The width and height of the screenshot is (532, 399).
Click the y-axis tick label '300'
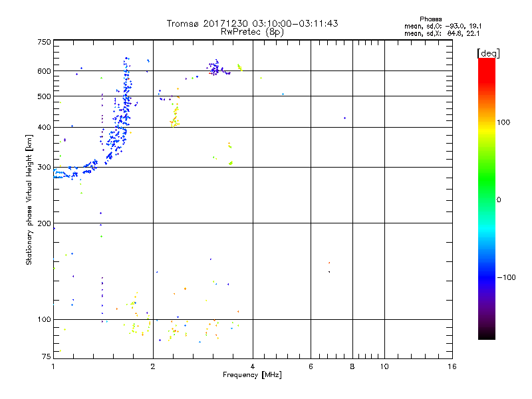(44, 168)
